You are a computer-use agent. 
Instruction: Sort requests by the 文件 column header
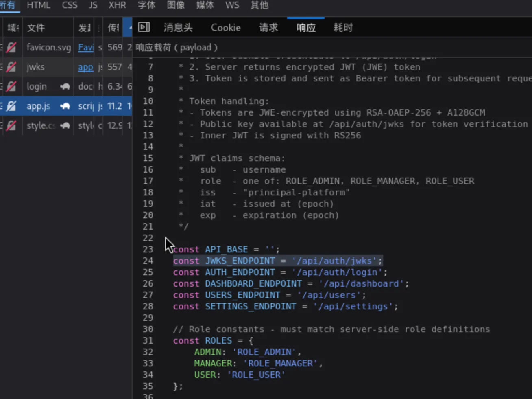36,27
